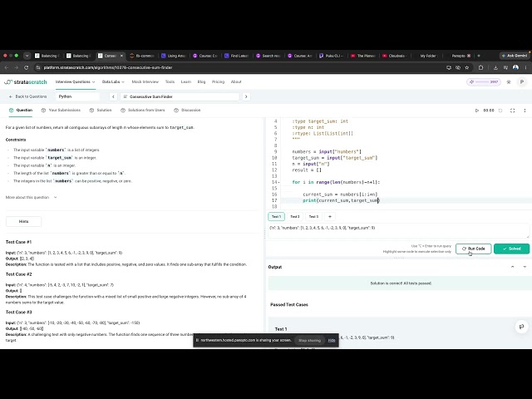Expand the Output panel with down chevron
Image resolution: width=532 pixels, height=399 pixels.
click(525, 267)
